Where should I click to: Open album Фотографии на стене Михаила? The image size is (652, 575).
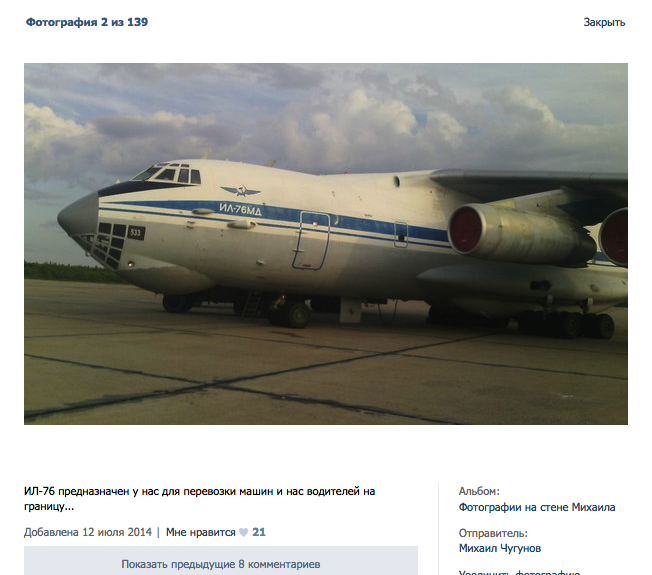(x=537, y=507)
